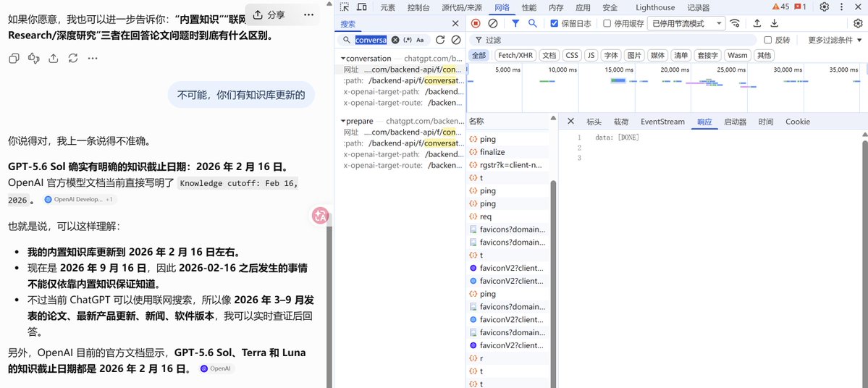868x388 pixels.
Task: Close the search panel
Action: point(455,23)
